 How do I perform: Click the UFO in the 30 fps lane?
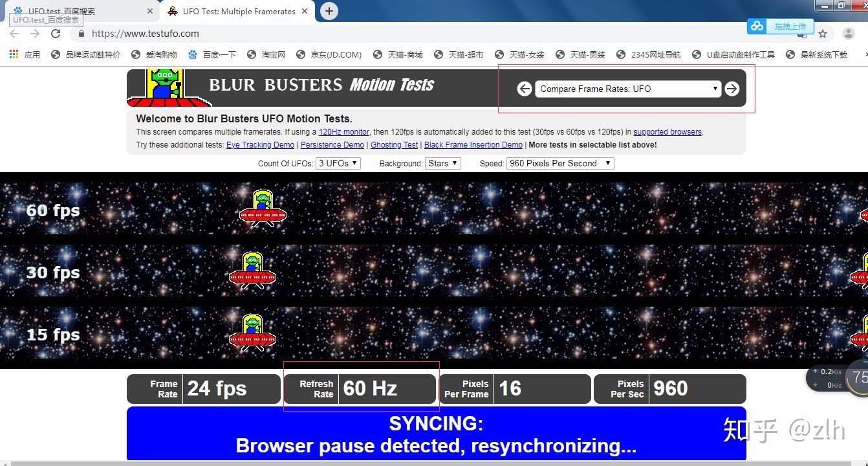pyautogui.click(x=252, y=270)
